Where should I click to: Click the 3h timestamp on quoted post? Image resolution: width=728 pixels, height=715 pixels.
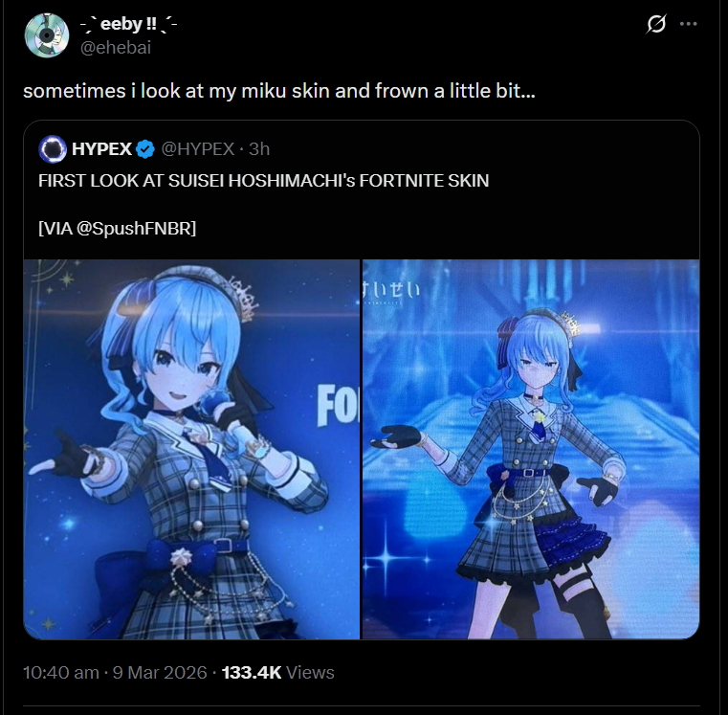point(259,149)
